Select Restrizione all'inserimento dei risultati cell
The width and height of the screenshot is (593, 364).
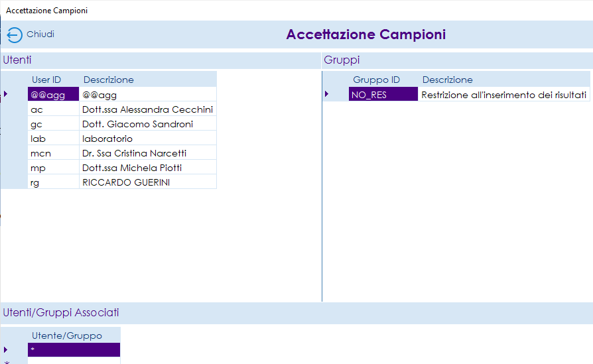504,94
